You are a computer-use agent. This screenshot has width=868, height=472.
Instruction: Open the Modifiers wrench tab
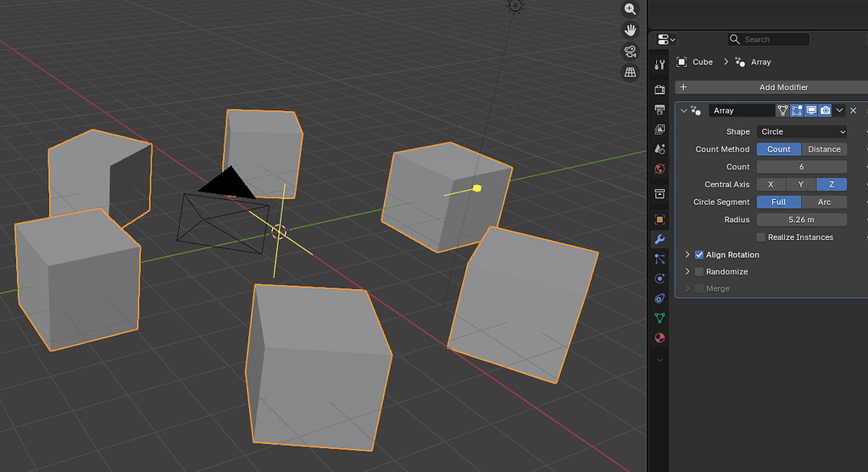[x=659, y=239]
